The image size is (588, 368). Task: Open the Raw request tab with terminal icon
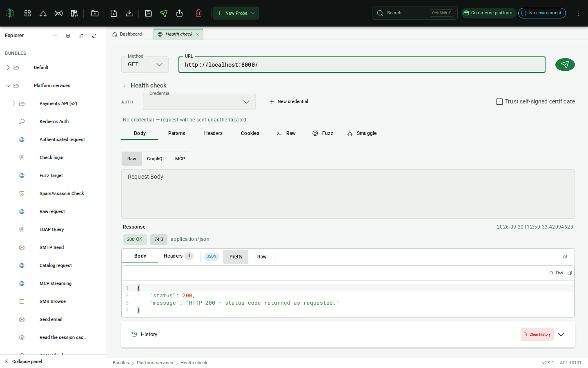click(x=286, y=133)
